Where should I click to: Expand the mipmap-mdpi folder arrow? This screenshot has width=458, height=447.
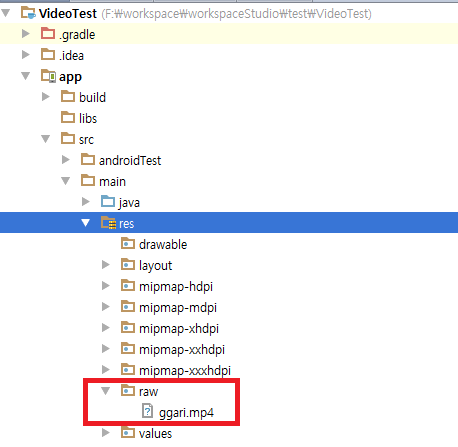(106, 307)
